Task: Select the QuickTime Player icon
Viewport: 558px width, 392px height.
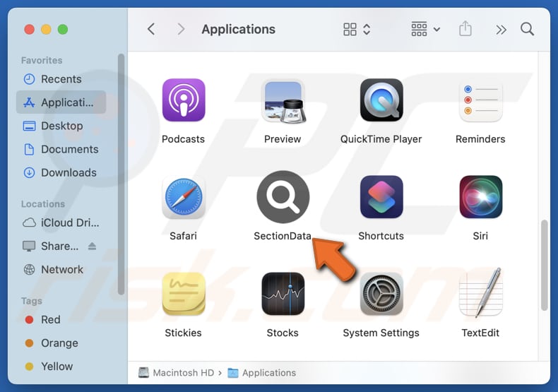Action: (381, 100)
